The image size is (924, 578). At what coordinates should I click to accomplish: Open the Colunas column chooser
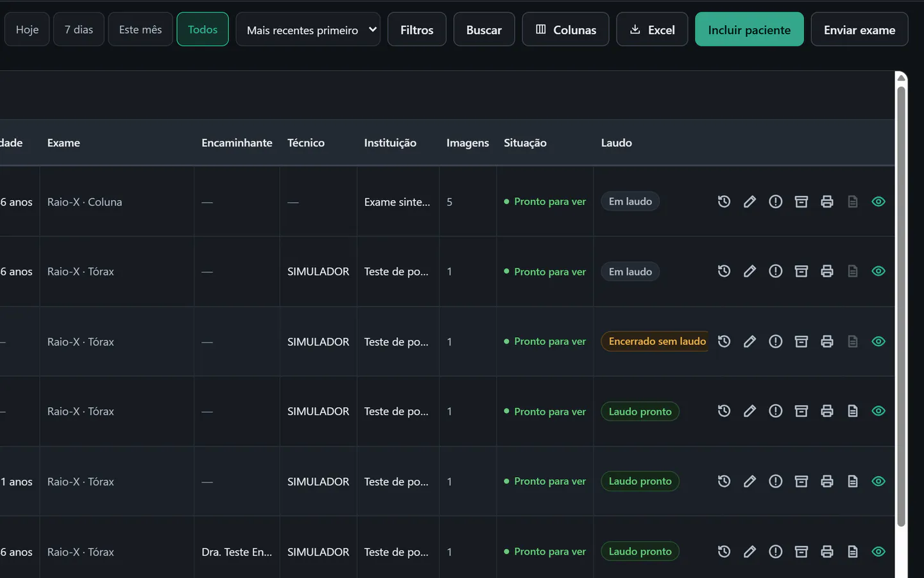(565, 30)
